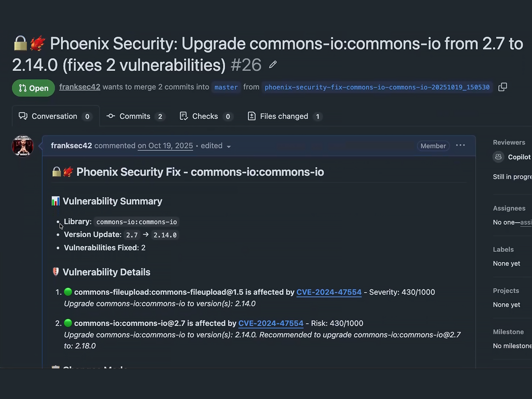The width and height of the screenshot is (532, 399).
Task: Open CVE-2024-47554 link for commons-fileupload entry
Action: pos(329,292)
